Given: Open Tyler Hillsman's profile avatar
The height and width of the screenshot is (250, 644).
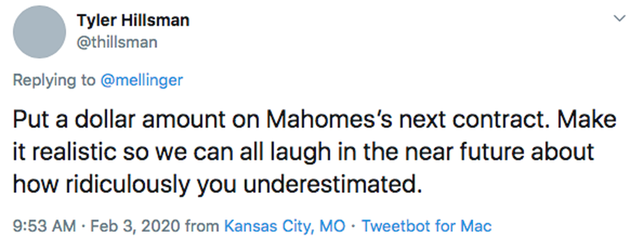Looking at the screenshot, I should 39,32.
